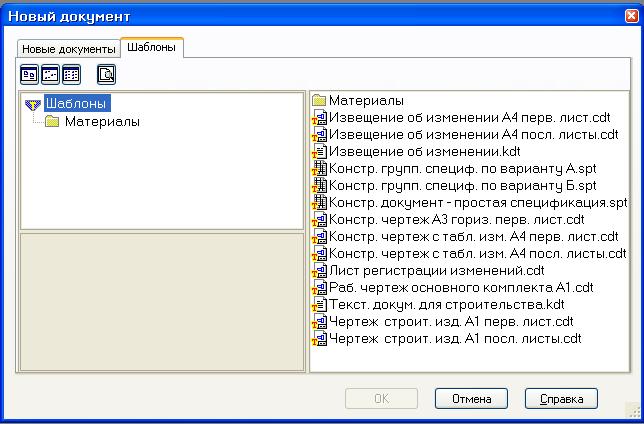Click icon of Извещение об изменении.kdt
The height and width of the screenshot is (424, 644).
pyautogui.click(x=319, y=152)
